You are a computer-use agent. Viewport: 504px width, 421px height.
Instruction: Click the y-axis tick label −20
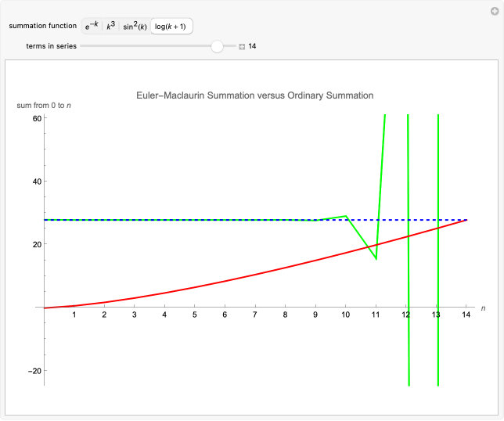pyautogui.click(x=33, y=371)
